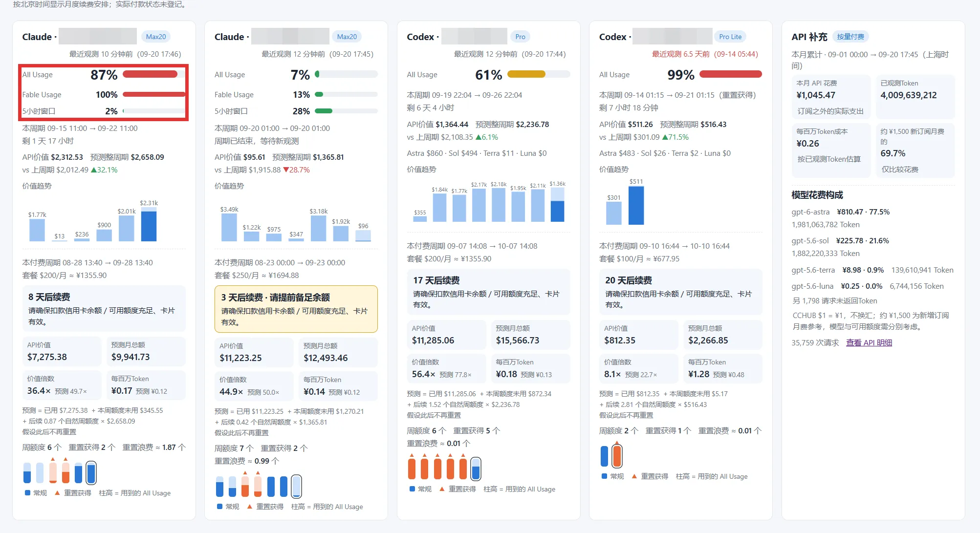
Task: Click the 按量付费 badge beside API 补充
Action: [x=850, y=37]
